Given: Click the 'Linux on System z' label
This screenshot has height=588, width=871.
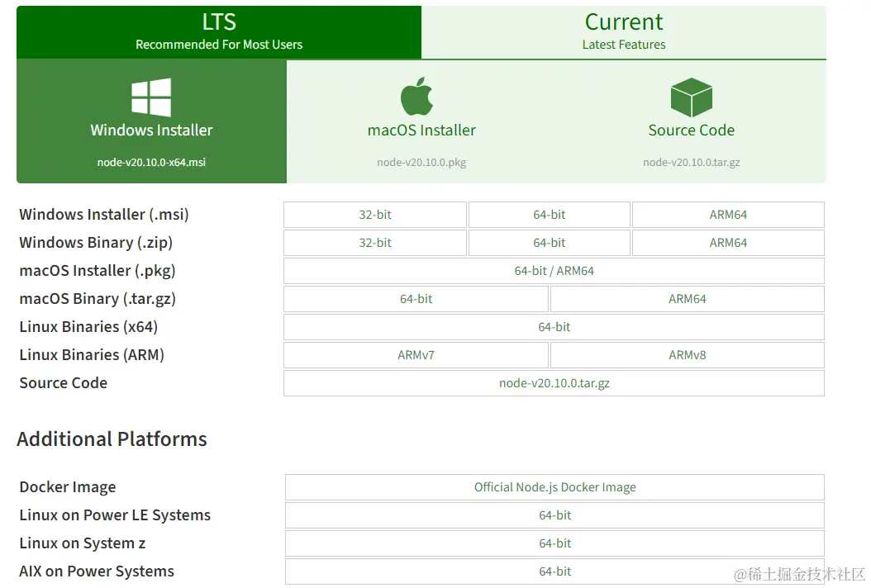Looking at the screenshot, I should [x=82, y=543].
